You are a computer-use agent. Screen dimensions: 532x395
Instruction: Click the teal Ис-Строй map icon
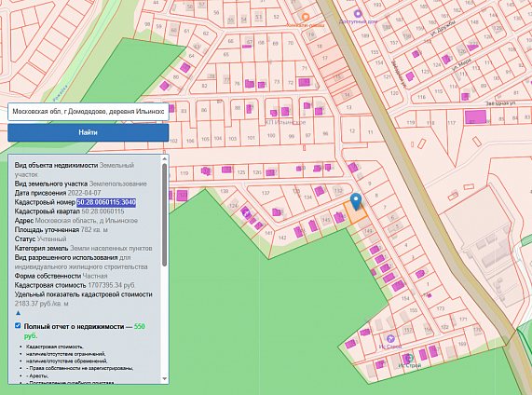(x=410, y=359)
